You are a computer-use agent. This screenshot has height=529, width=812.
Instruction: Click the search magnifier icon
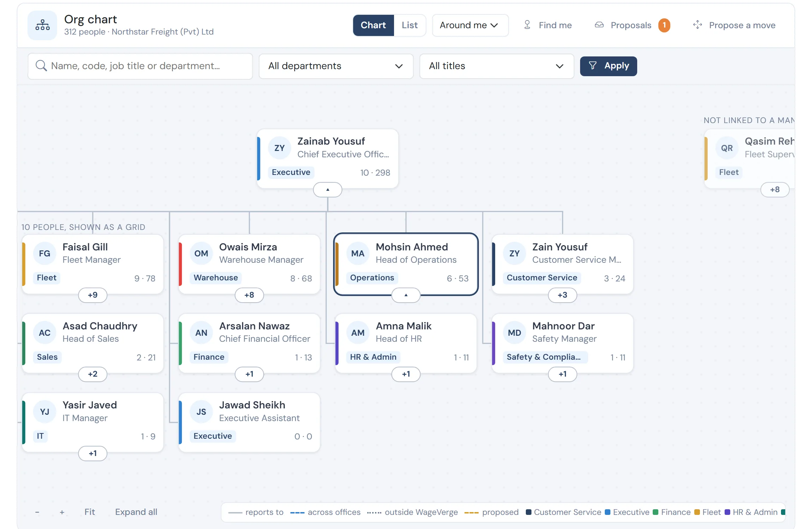point(41,66)
